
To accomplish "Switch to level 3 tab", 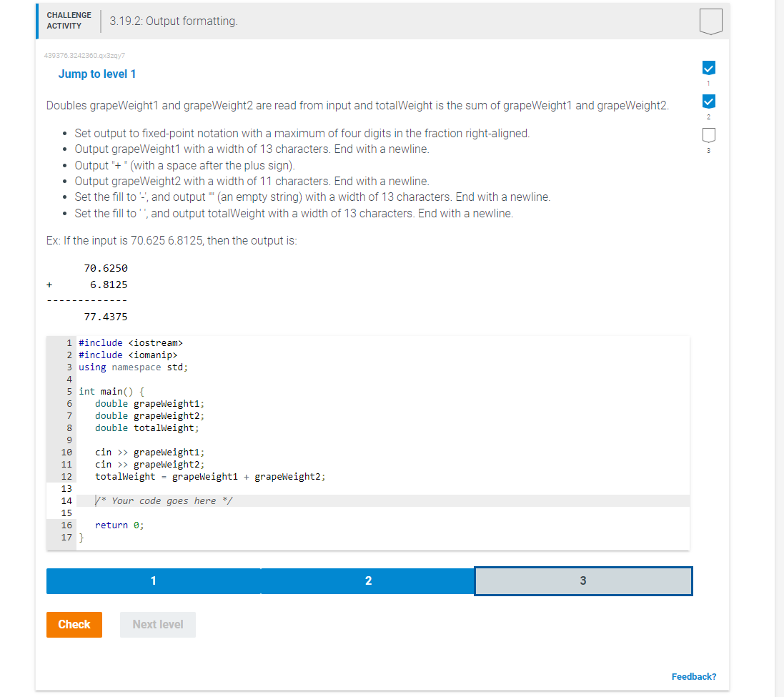I will click(x=583, y=581).
